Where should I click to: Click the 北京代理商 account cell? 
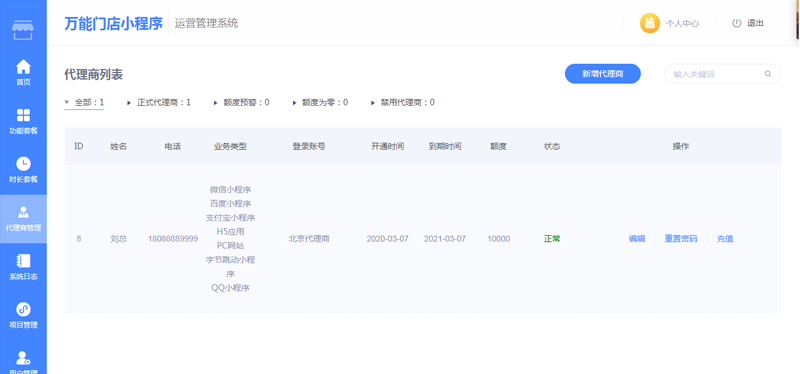point(309,238)
